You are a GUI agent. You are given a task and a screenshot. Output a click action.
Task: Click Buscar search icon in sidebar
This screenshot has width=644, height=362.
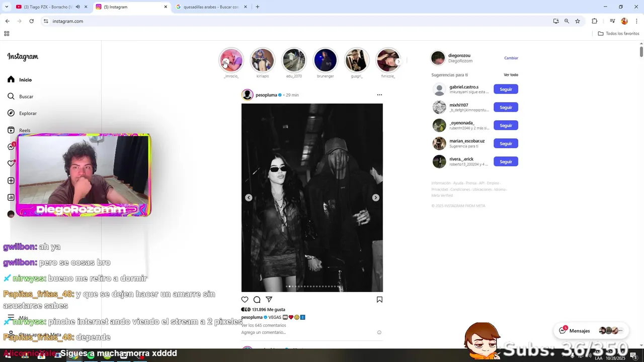pyautogui.click(x=11, y=97)
